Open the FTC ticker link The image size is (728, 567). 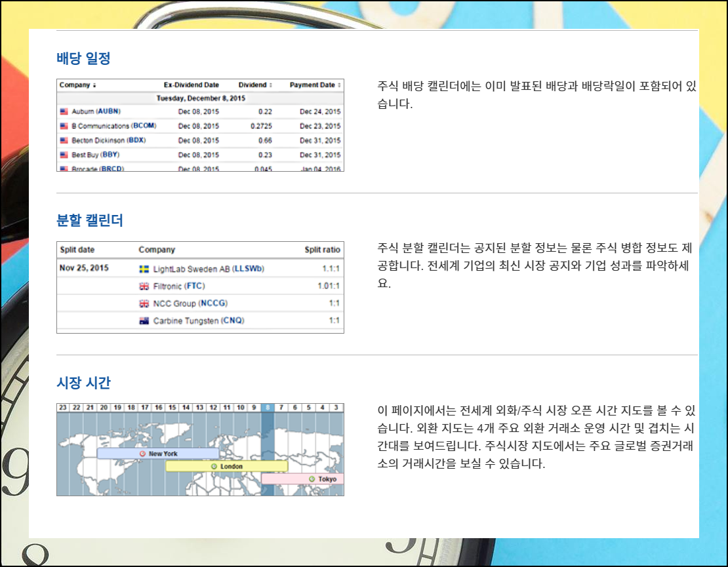pos(195,286)
